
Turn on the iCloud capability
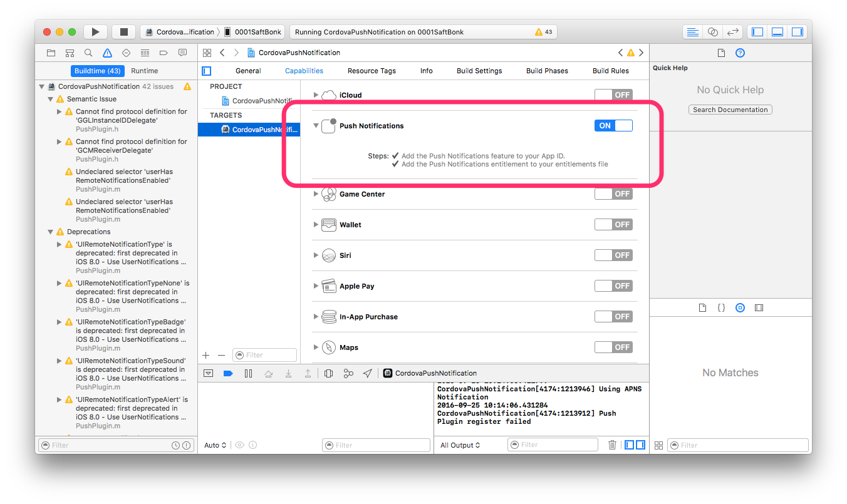pos(613,95)
